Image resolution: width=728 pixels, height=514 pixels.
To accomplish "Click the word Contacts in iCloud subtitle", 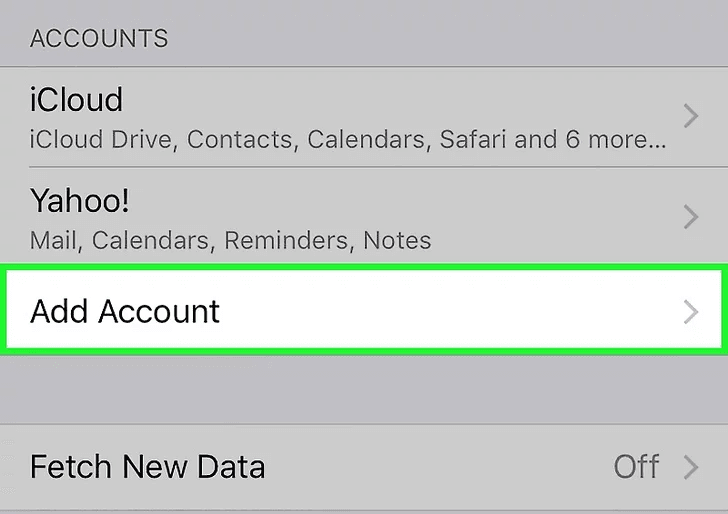I will 241,139.
